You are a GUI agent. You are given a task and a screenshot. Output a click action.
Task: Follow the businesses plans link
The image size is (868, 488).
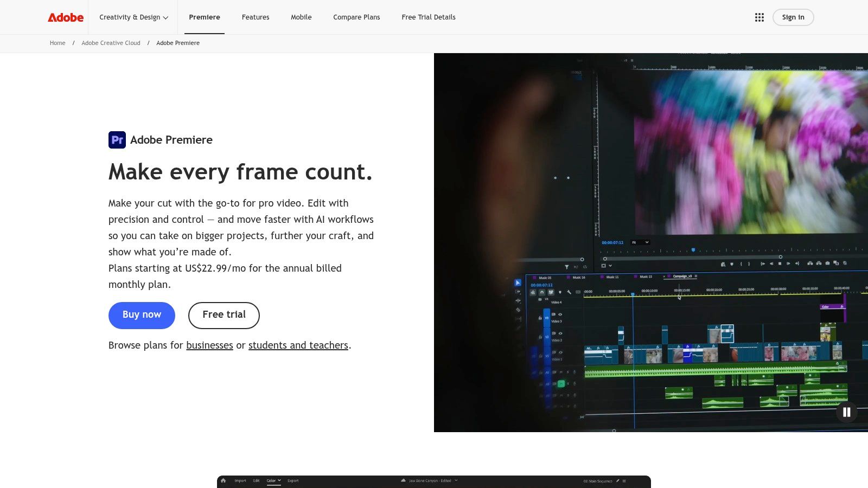pos(209,345)
